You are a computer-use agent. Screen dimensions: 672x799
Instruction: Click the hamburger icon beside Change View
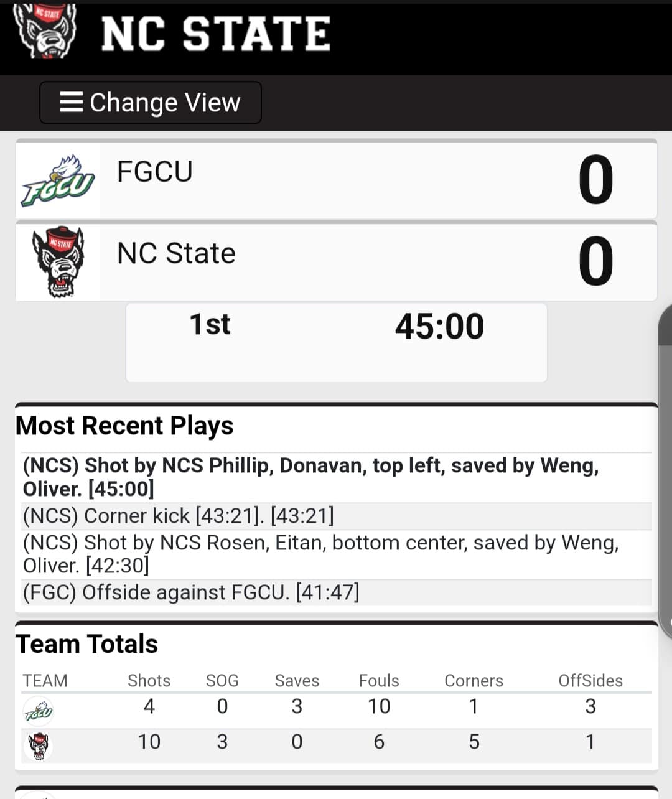pyautogui.click(x=71, y=102)
